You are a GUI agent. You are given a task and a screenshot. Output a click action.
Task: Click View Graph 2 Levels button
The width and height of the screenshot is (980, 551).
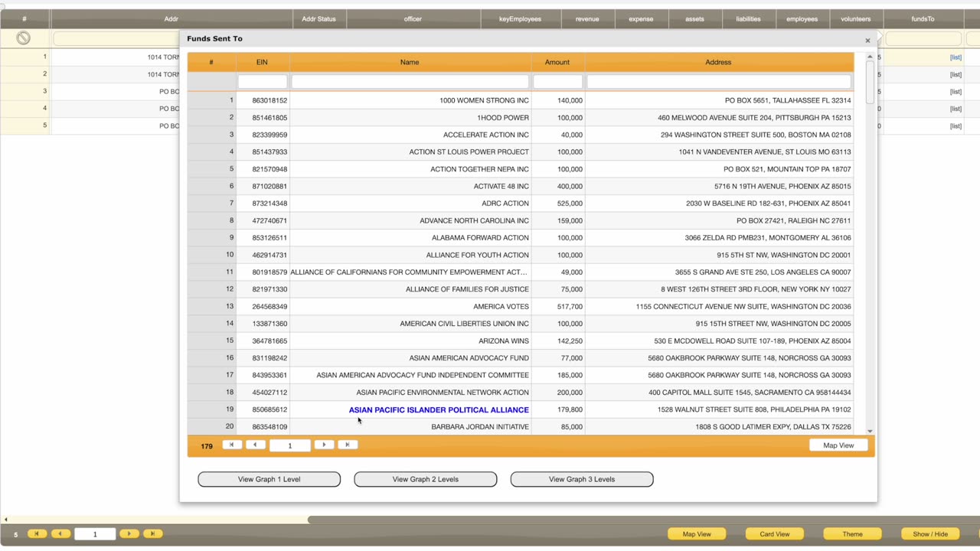(x=425, y=479)
